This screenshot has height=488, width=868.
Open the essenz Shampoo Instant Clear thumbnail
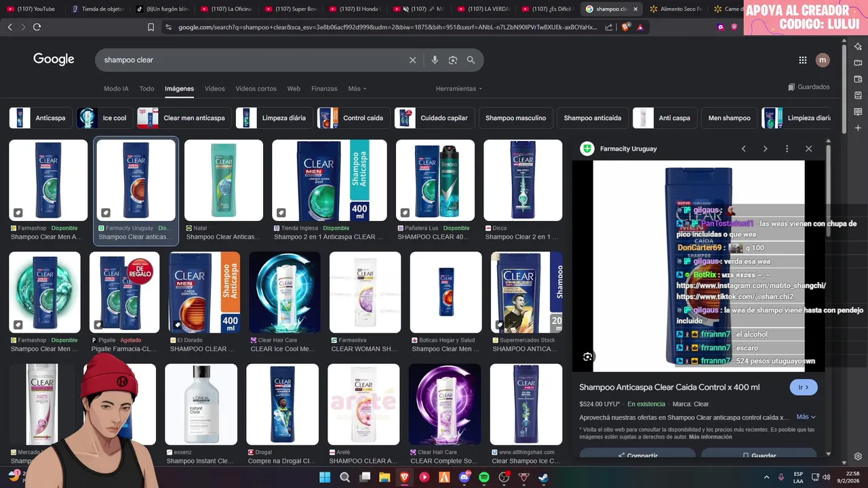(201, 405)
